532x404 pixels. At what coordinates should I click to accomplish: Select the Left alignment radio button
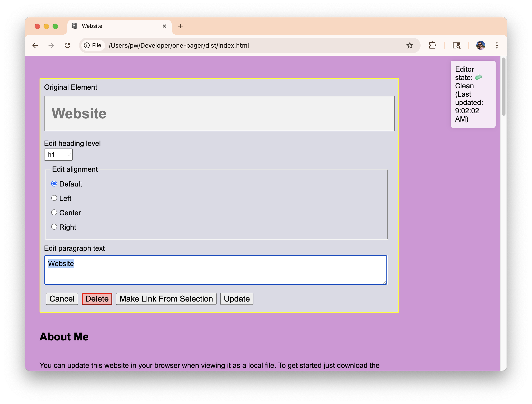pyautogui.click(x=54, y=198)
